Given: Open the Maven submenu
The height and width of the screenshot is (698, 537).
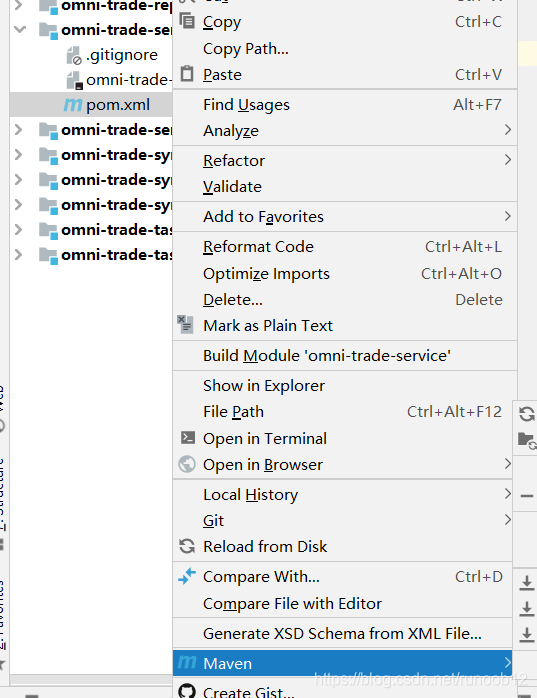Looking at the screenshot, I should [x=342, y=663].
